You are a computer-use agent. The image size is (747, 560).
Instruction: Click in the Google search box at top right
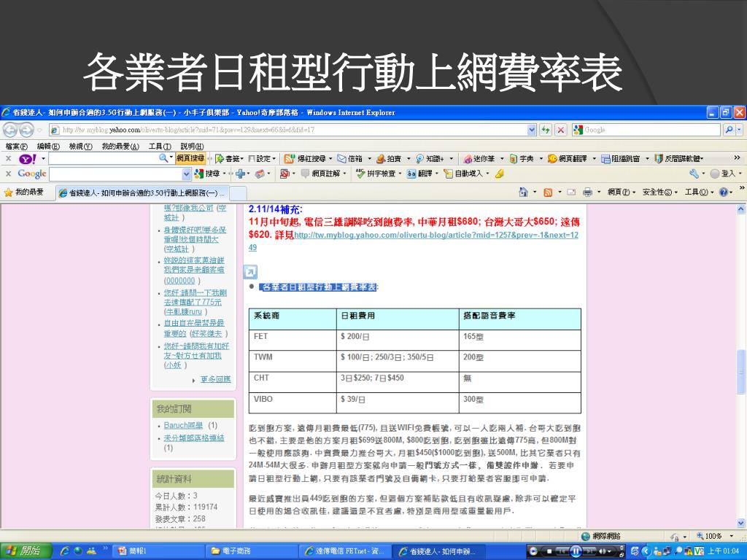coord(646,130)
